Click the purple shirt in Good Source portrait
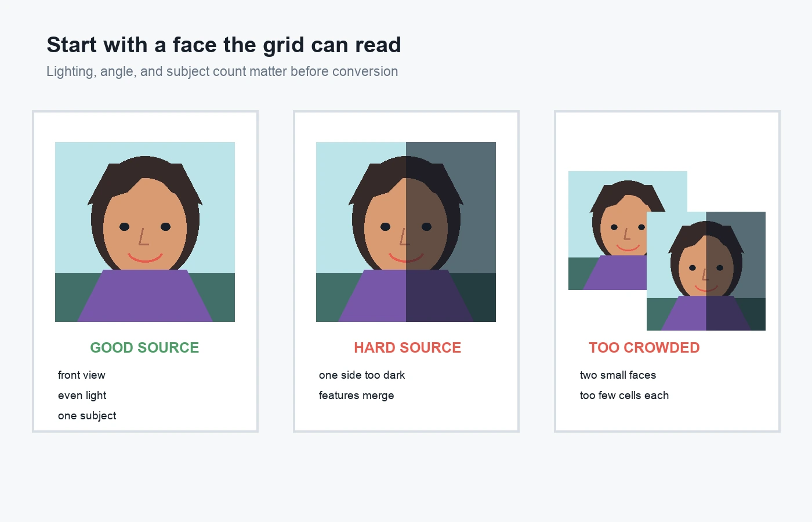The height and width of the screenshot is (522, 812). (145, 296)
